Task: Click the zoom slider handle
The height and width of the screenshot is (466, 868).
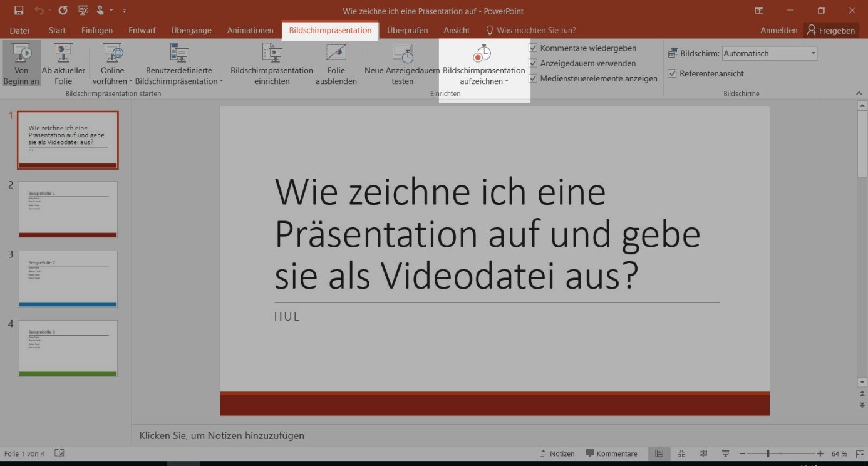Action: coord(768,453)
